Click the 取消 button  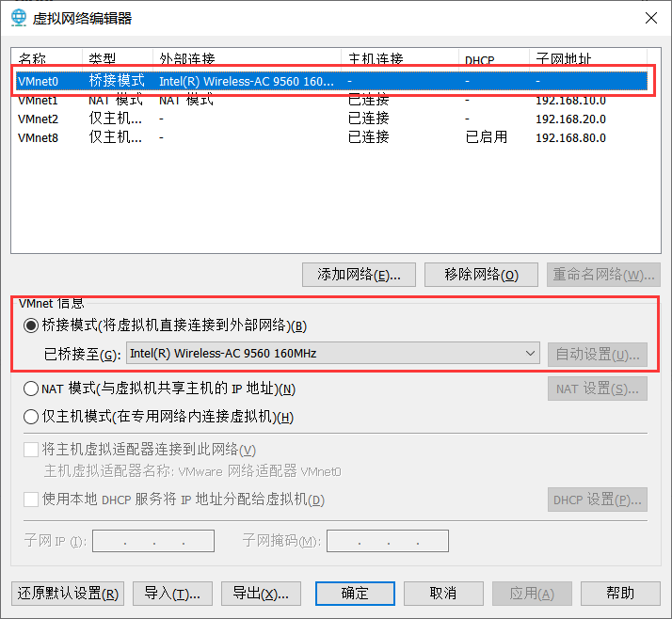point(443,594)
